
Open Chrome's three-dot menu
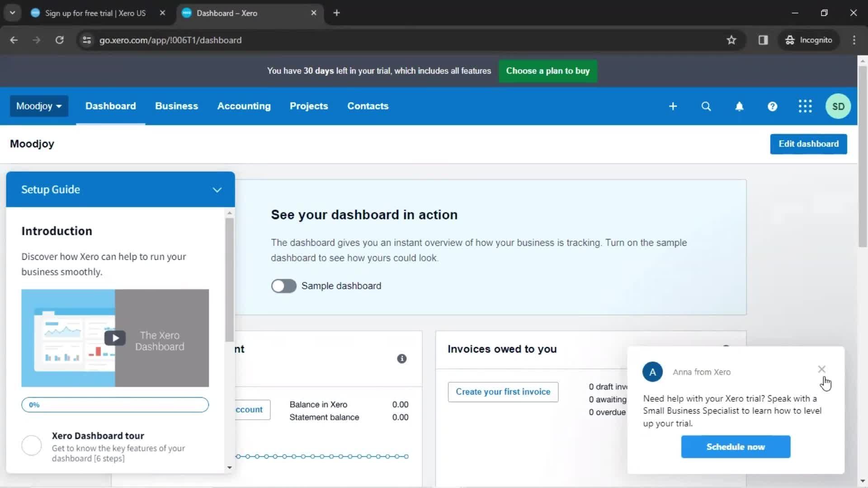pyautogui.click(x=854, y=40)
